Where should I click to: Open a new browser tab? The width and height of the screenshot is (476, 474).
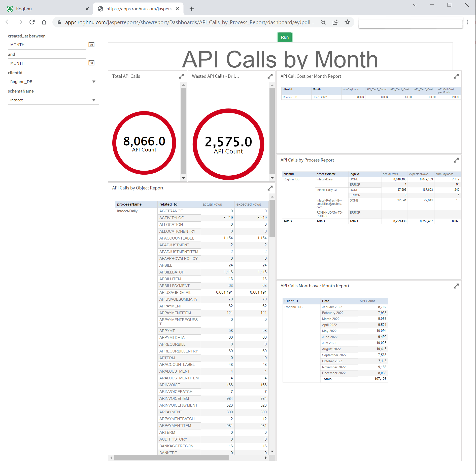pyautogui.click(x=192, y=9)
